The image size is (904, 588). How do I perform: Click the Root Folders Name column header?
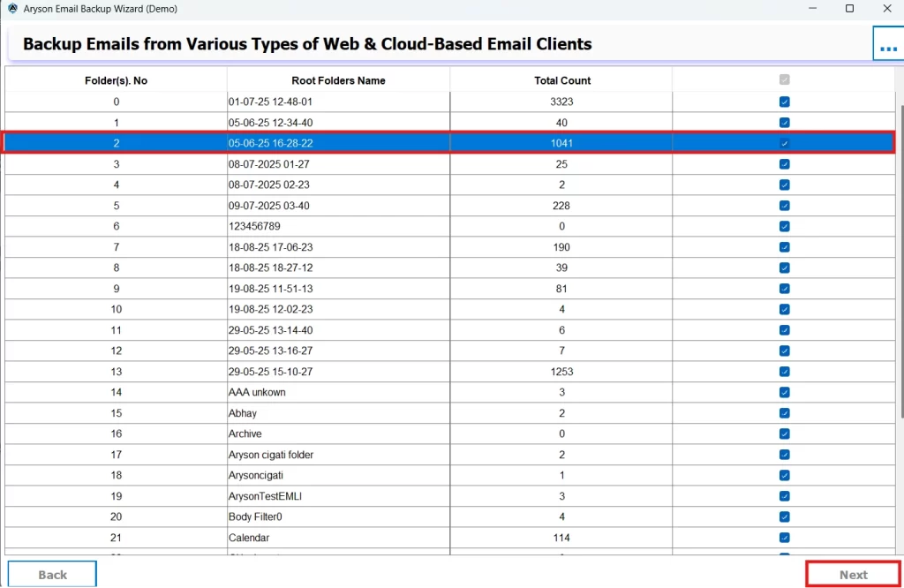[x=338, y=80]
